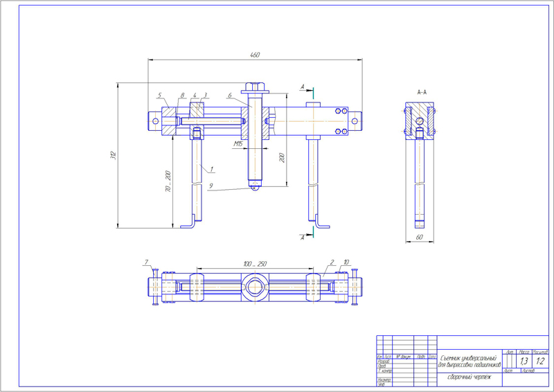Click the 60 width dimension of section view
The image size is (554, 392).
pos(419,237)
